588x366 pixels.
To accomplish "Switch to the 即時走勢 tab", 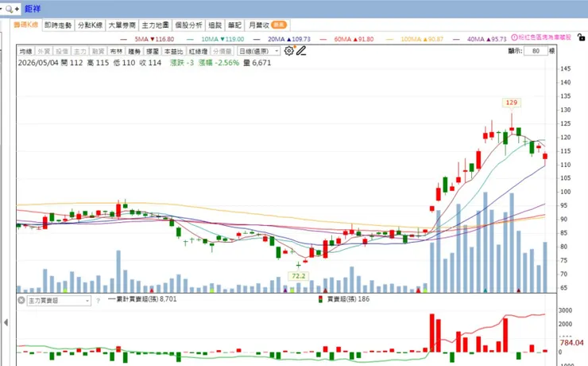I will click(58, 25).
